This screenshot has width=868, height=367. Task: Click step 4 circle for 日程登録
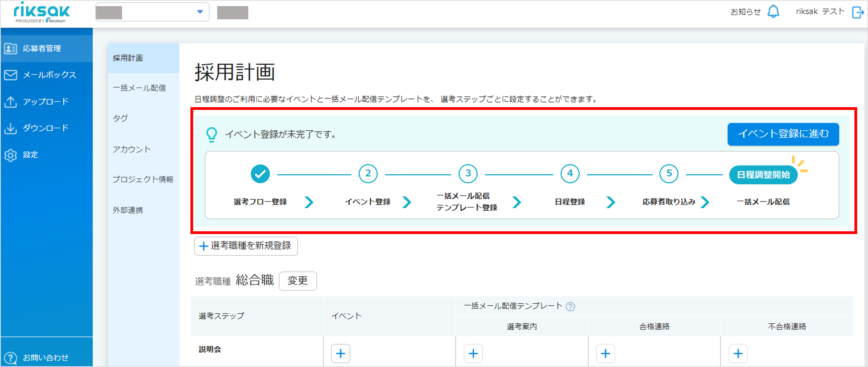[x=570, y=174]
